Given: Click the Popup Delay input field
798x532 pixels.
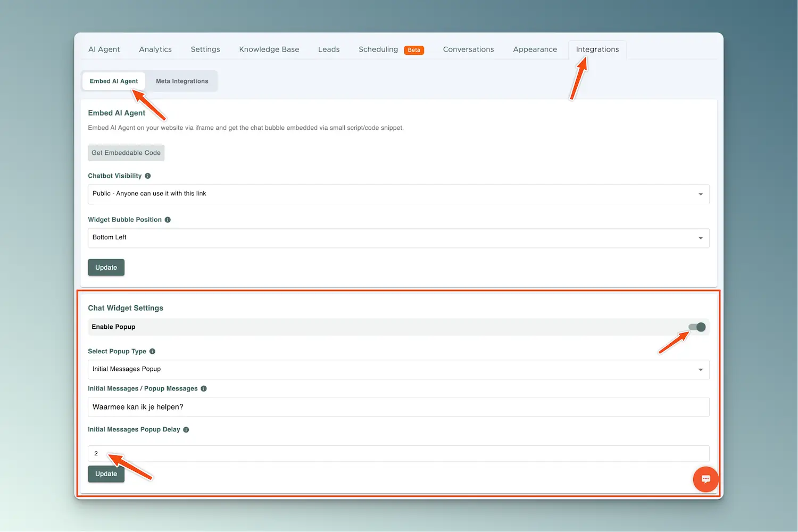Looking at the screenshot, I should (398, 454).
